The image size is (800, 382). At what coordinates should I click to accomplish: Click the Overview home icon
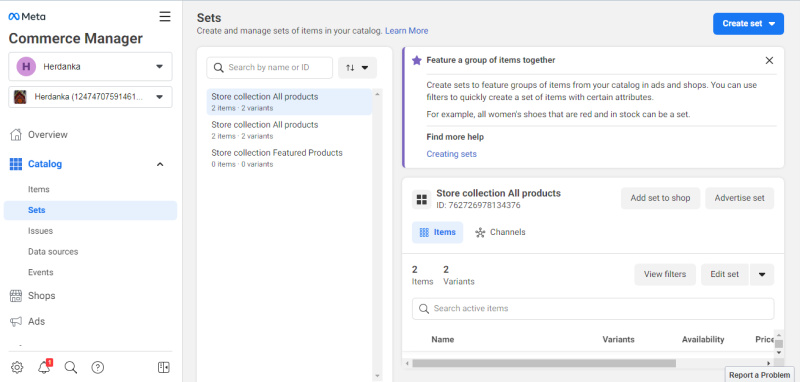(x=16, y=135)
